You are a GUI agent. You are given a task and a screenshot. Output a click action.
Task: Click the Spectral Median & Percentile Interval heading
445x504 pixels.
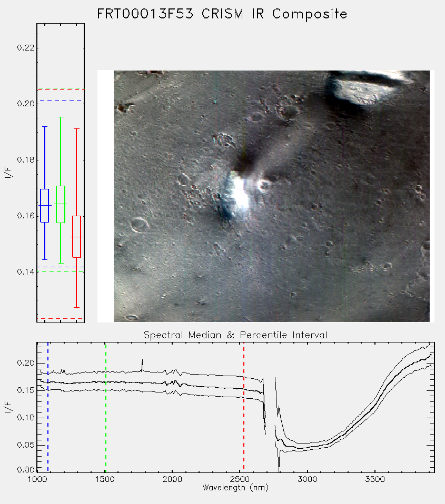235,335
